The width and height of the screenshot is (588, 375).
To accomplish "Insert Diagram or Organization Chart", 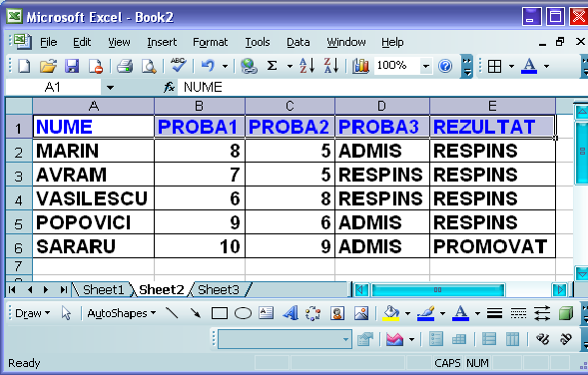I will pyautogui.click(x=313, y=313).
